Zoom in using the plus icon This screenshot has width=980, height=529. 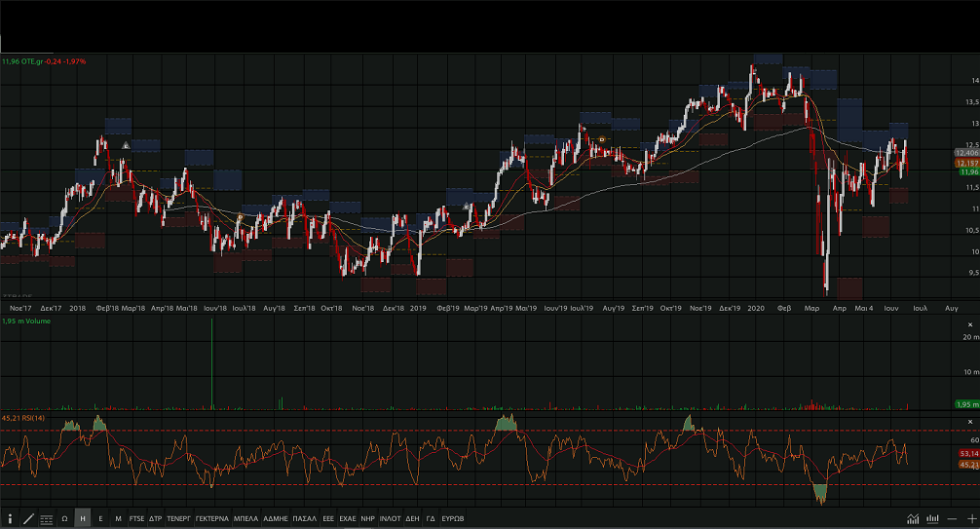coord(970,519)
